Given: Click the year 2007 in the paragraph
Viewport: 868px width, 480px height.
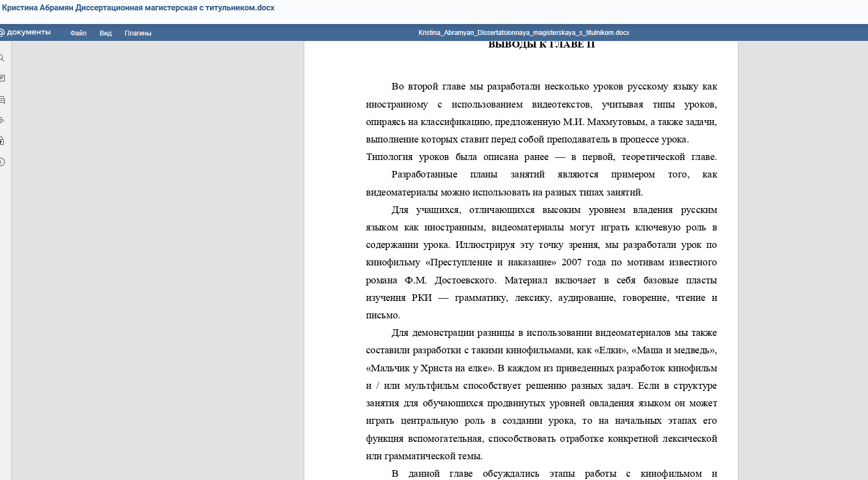Looking at the screenshot, I should point(571,263).
